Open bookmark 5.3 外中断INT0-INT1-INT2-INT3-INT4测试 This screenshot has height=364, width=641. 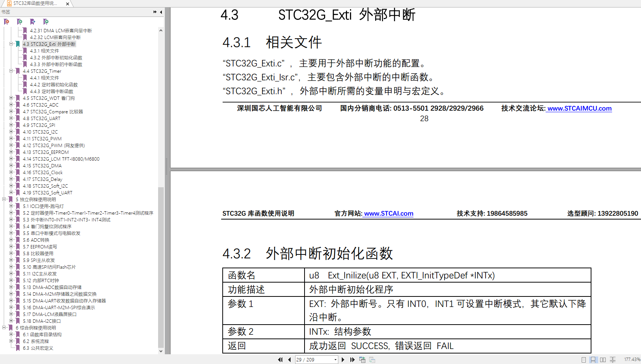66,220
